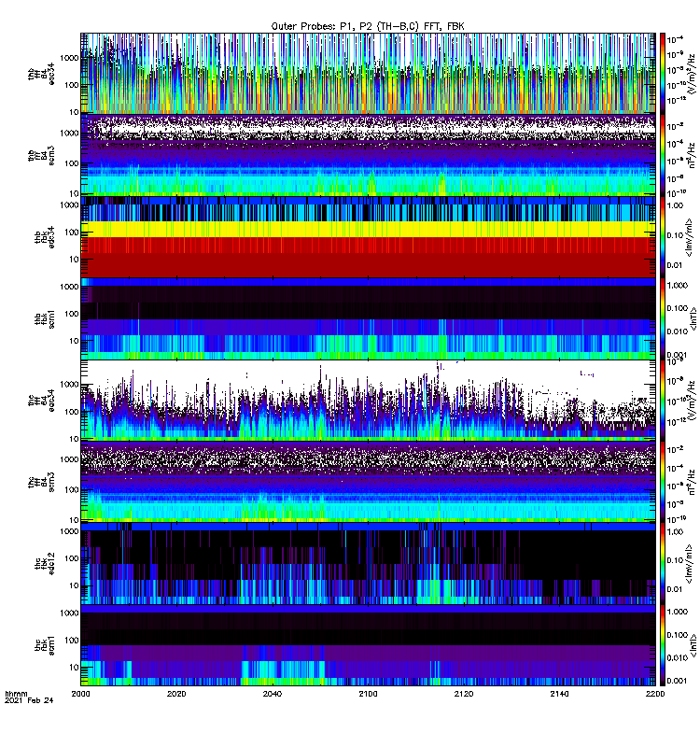
Task: Click the <|mV/m|> unit label beside the thc fbk edc12 color bar
Action: click(x=690, y=564)
